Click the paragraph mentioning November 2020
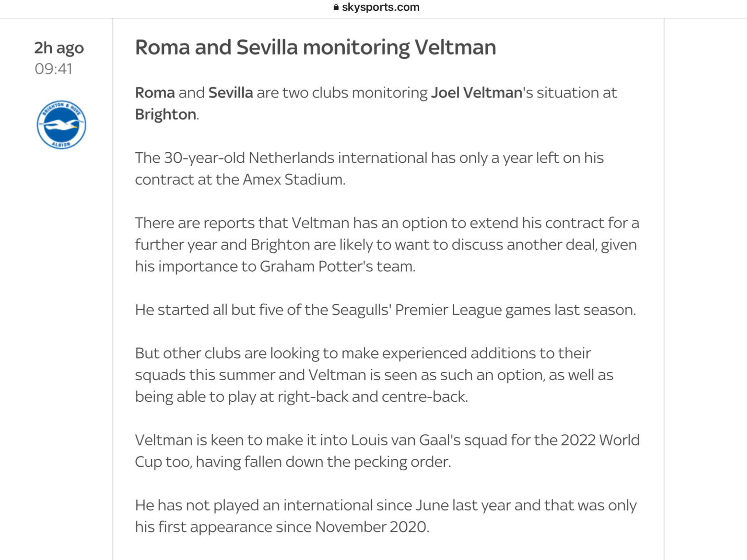Screen dimensions: 747x560 pyautogui.click(x=386, y=516)
